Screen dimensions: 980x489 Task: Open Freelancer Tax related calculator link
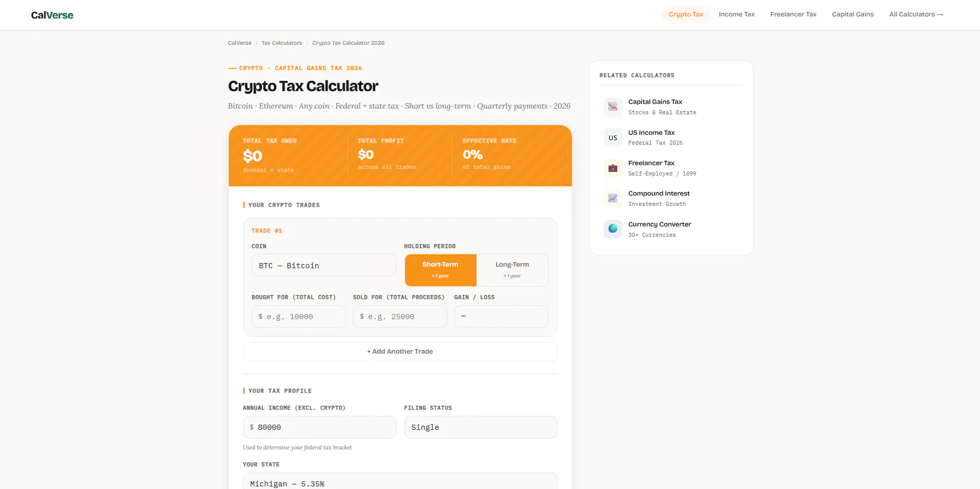671,168
